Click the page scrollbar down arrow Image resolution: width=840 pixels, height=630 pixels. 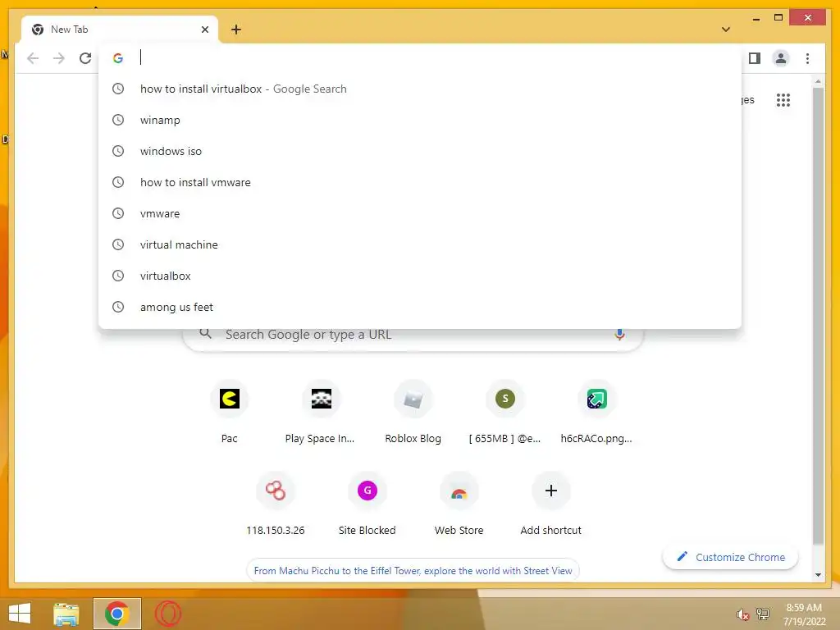click(x=818, y=575)
